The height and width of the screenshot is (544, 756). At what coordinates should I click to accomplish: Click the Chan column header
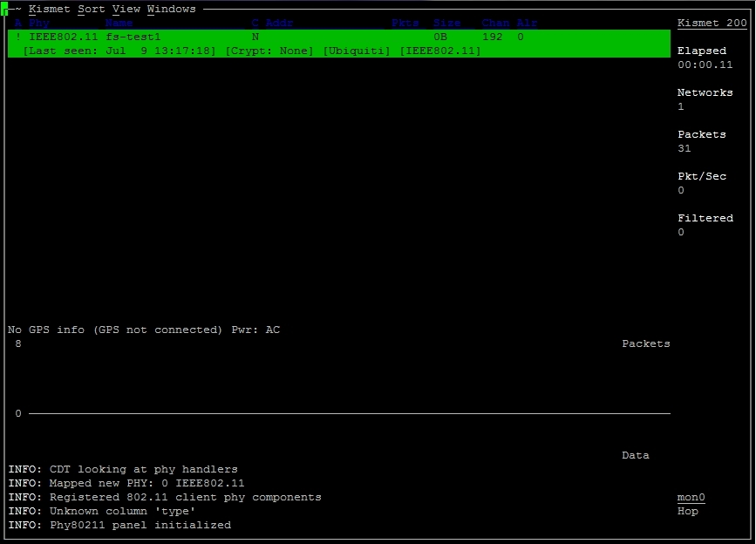(495, 24)
